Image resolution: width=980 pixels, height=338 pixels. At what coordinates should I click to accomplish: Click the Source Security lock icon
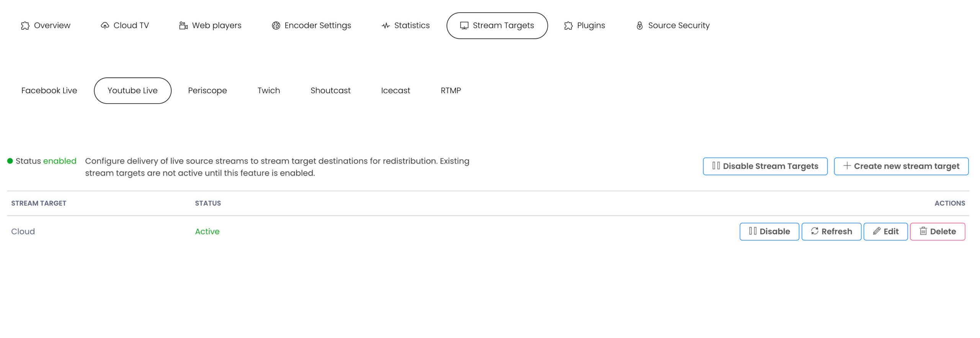639,26
